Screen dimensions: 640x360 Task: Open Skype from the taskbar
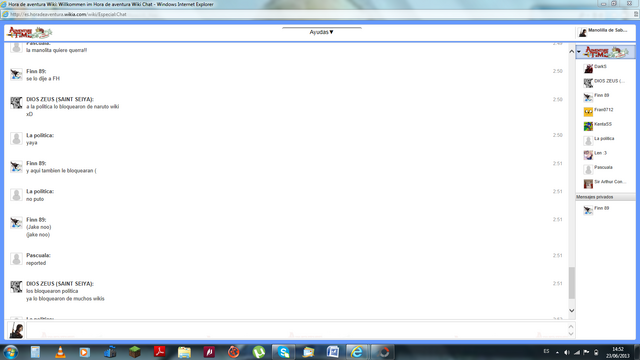(x=283, y=352)
